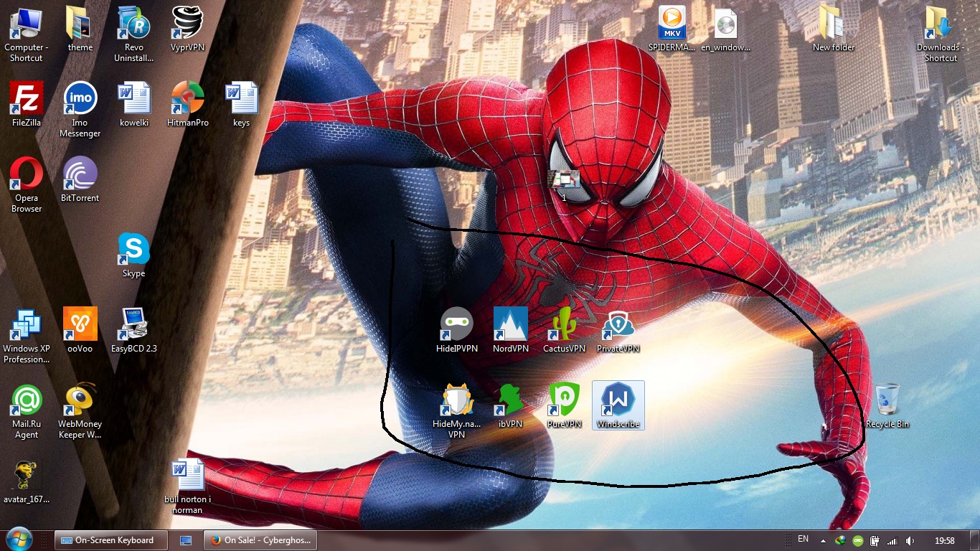Select the BitTorrent desktop icon
The width and height of the screenshot is (980, 551).
(80, 179)
